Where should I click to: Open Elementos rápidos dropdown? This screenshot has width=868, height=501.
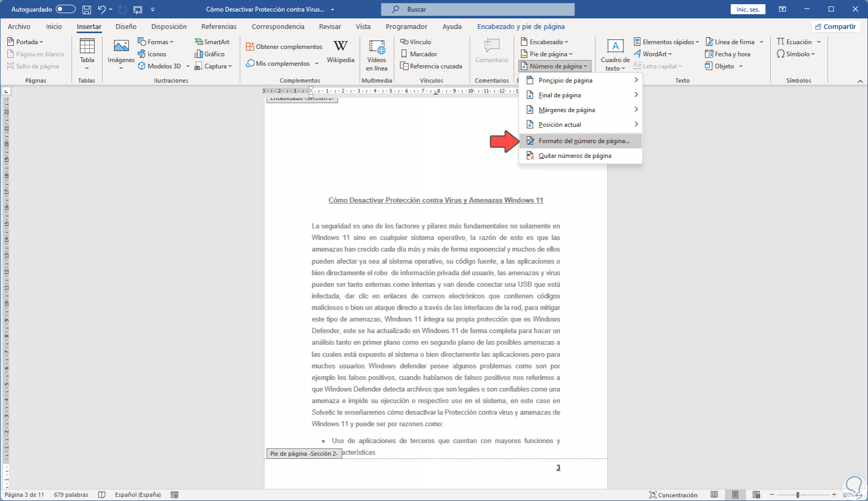(667, 42)
